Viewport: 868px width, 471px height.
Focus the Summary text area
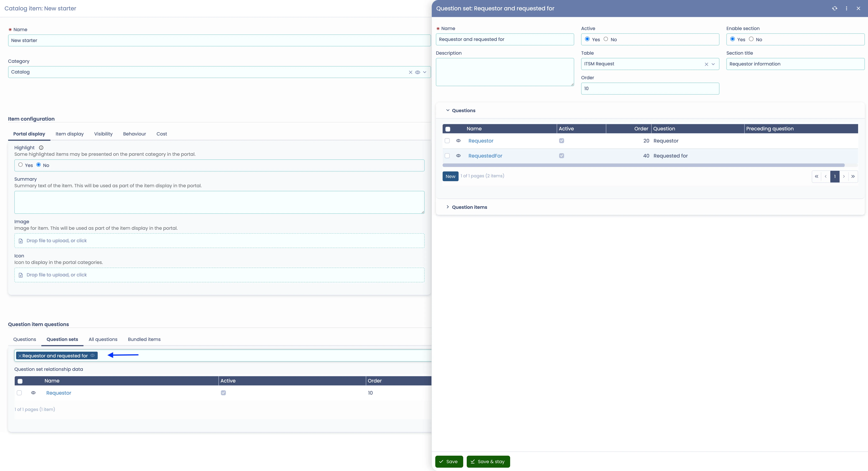coord(219,202)
